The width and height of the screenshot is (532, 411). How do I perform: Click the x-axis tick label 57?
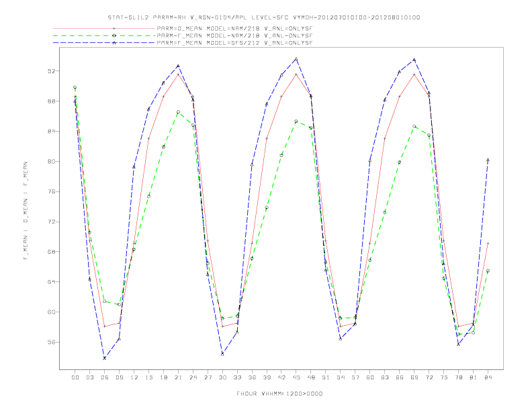[x=355, y=377]
